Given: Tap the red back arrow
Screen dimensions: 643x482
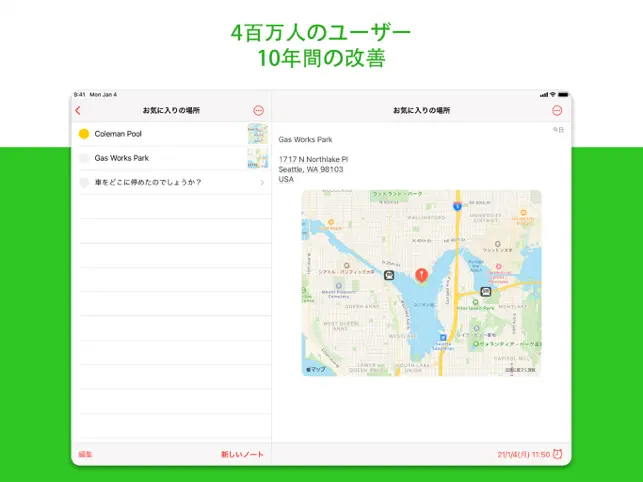Looking at the screenshot, I should click(x=78, y=110).
